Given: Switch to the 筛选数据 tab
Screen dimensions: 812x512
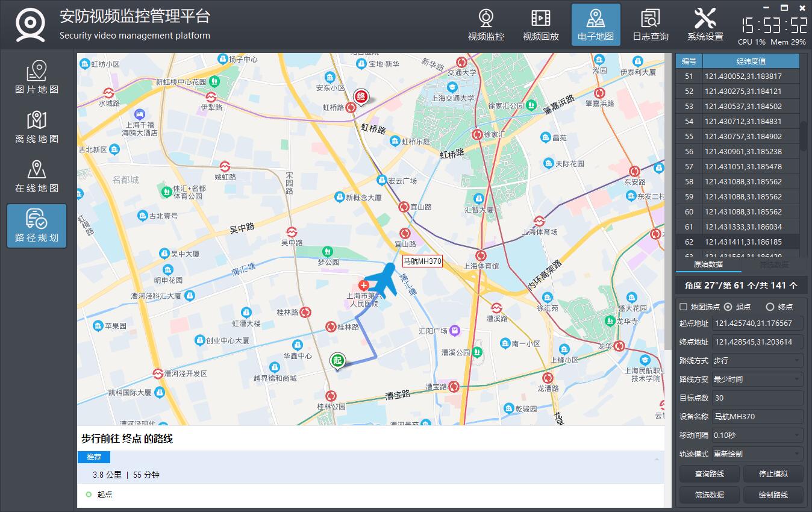Looking at the screenshot, I should coord(773,264).
